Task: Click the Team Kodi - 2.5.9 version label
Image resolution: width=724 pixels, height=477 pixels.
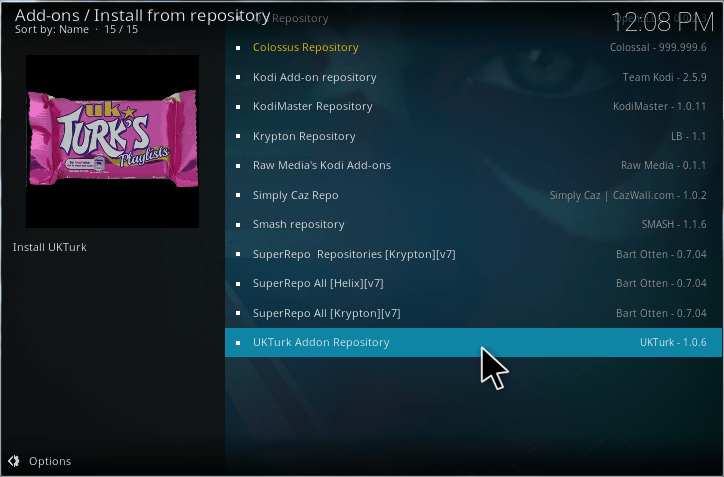Action: (664, 77)
